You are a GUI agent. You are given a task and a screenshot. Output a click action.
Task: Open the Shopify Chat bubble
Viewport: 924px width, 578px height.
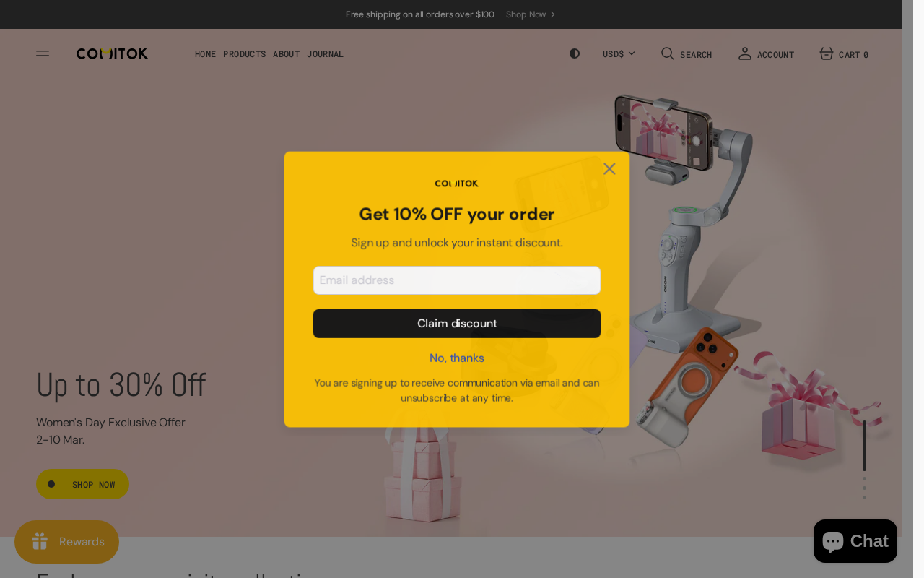pyautogui.click(x=855, y=541)
